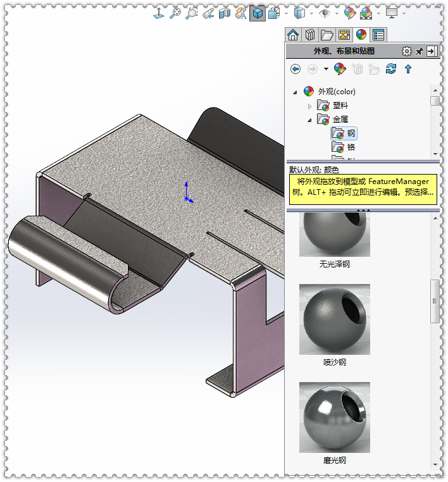This screenshot has width=448, height=482.
Task: Click Edit Appearance pencil icon in panel
Action: pos(340,69)
